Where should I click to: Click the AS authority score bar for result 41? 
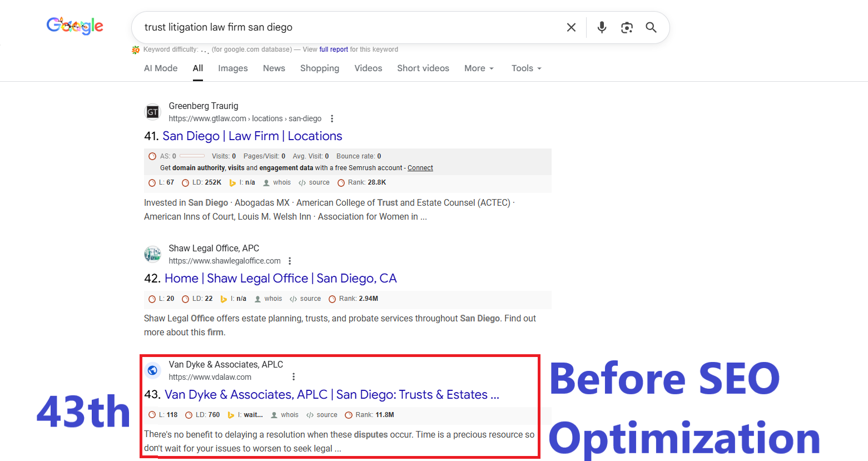192,156
